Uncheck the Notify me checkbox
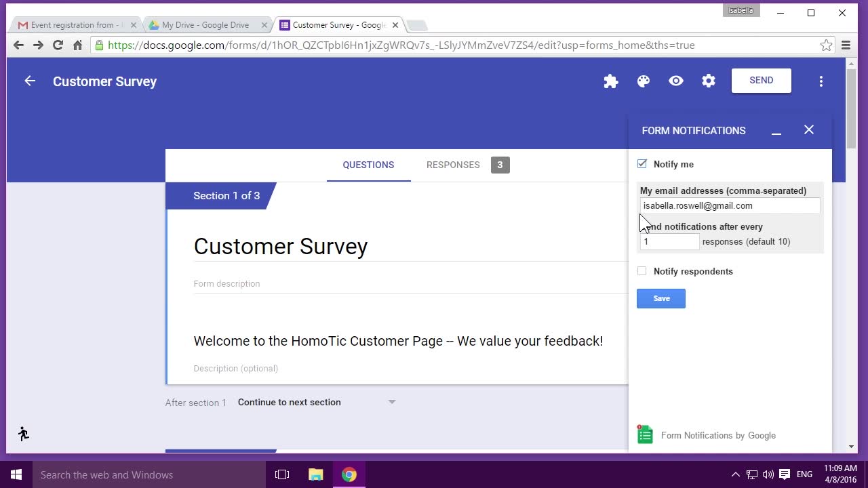The height and width of the screenshot is (488, 868). 642,164
